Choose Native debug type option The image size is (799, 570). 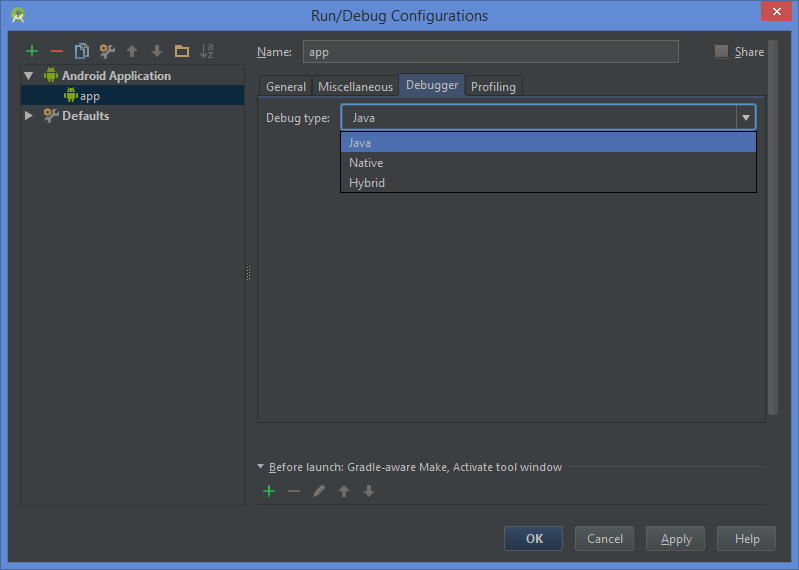click(548, 162)
